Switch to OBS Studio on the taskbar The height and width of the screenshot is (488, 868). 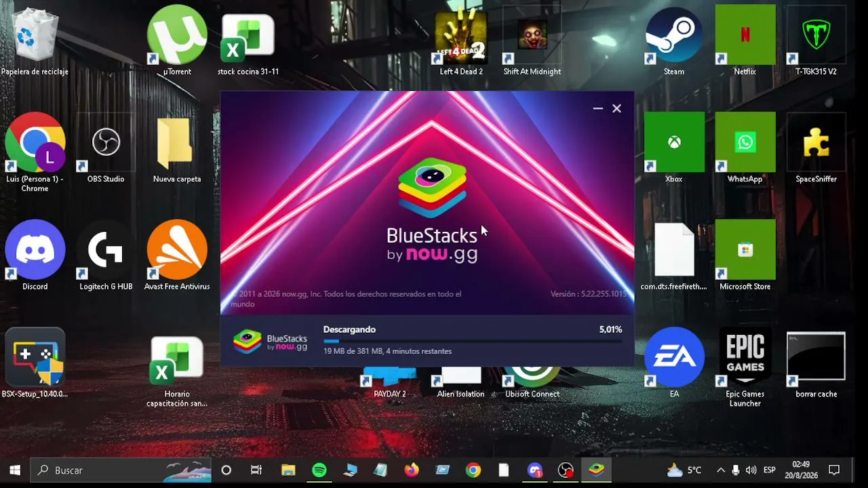[x=566, y=470]
